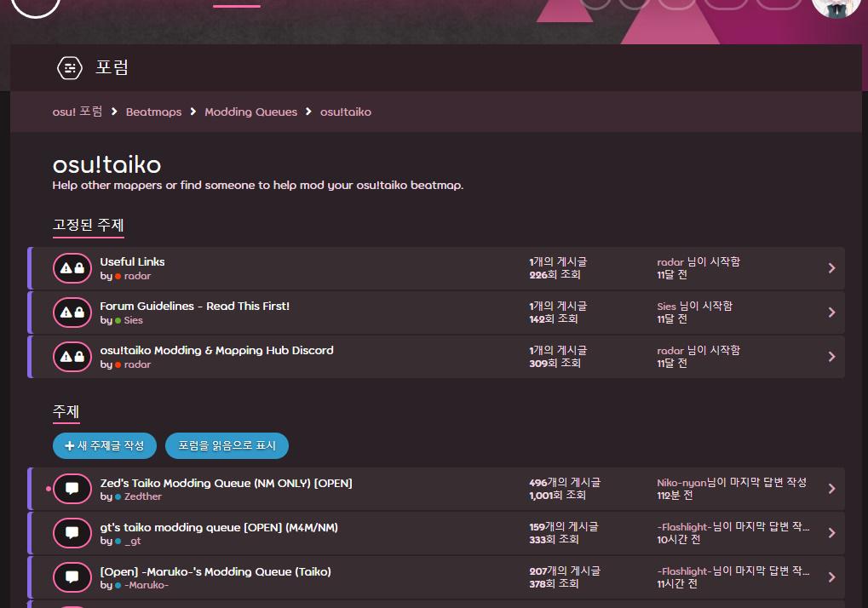
Task: Click the speech bubble icon for -Maruko-'s Modding Queue
Action: (x=72, y=577)
